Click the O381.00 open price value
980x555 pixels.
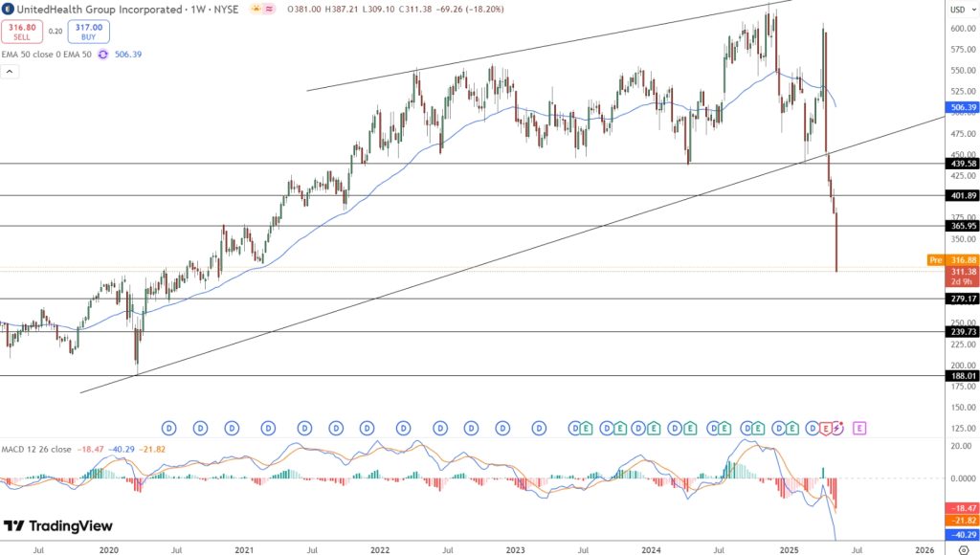[303, 10]
